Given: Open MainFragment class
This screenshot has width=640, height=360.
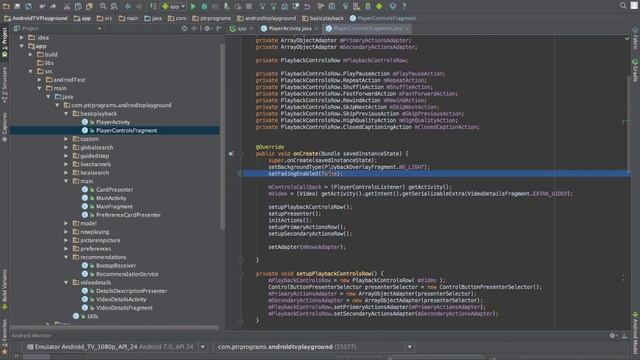Looking at the screenshot, I should (114, 207).
